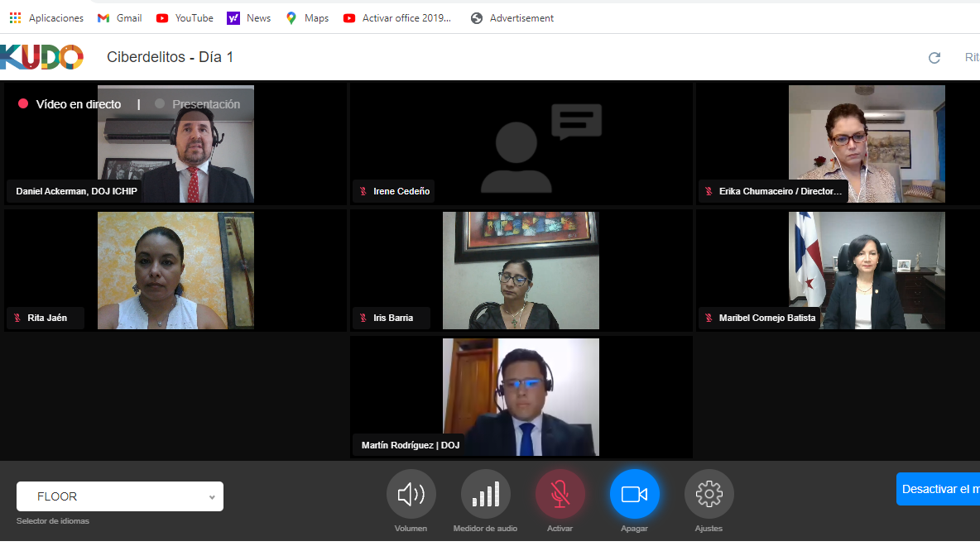980x551 pixels.
Task: Select the Vídeo en directo view
Action: (70, 103)
